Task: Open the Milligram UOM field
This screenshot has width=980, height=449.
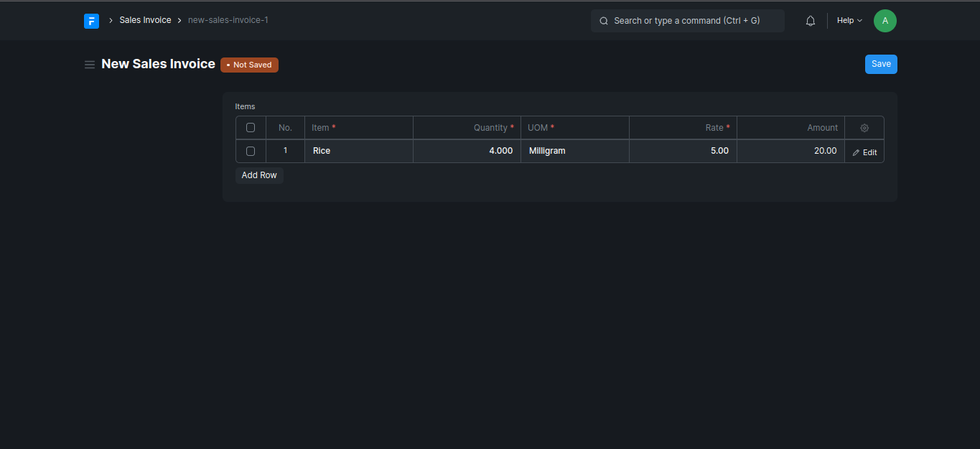Action: point(574,151)
